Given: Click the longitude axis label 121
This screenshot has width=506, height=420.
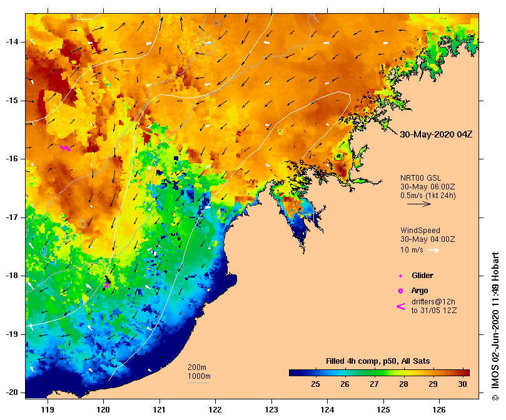Looking at the screenshot, I should 159,409.
